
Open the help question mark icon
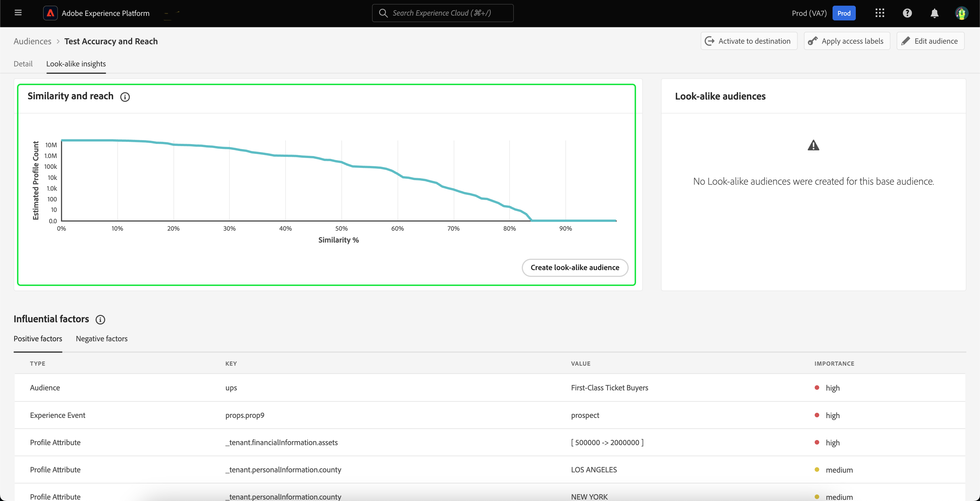tap(907, 13)
